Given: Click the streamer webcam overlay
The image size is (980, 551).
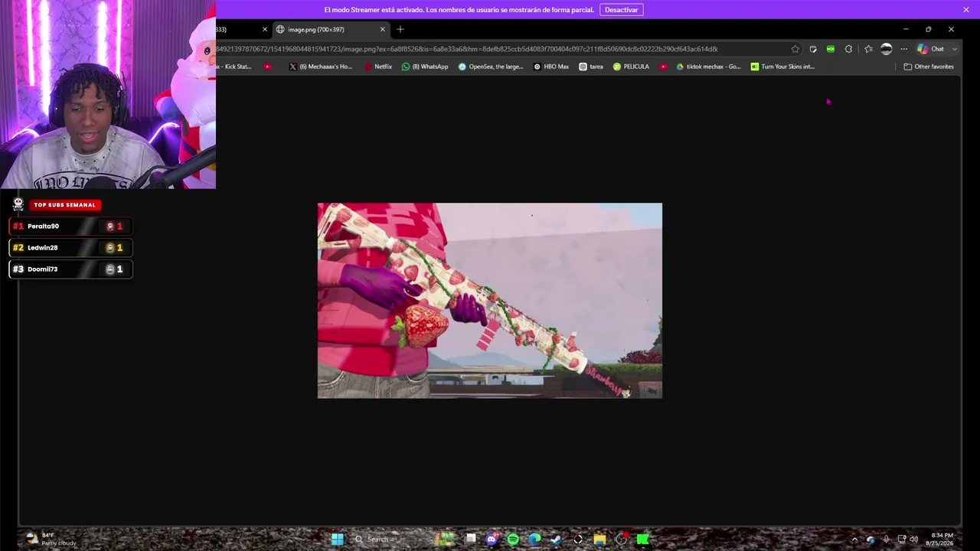Looking at the screenshot, I should (x=108, y=94).
